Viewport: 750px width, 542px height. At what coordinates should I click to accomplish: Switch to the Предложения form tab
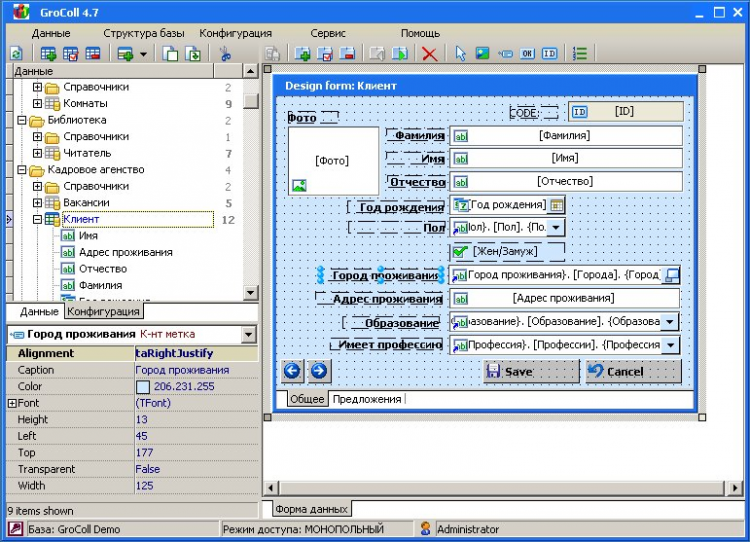367,399
